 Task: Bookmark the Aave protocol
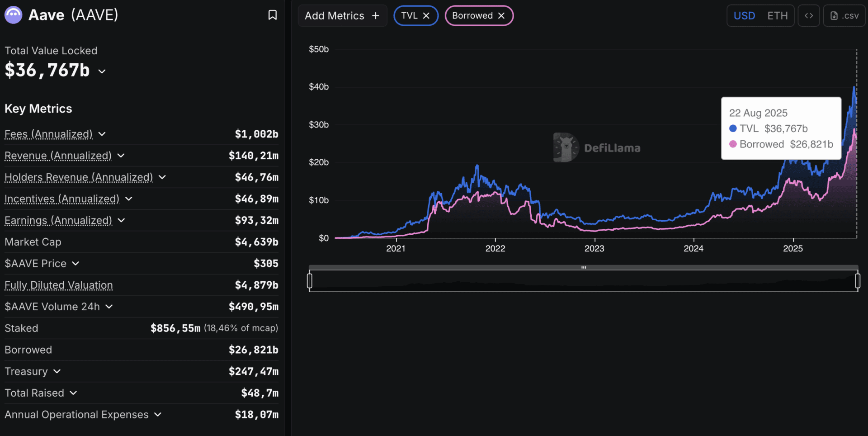[273, 15]
